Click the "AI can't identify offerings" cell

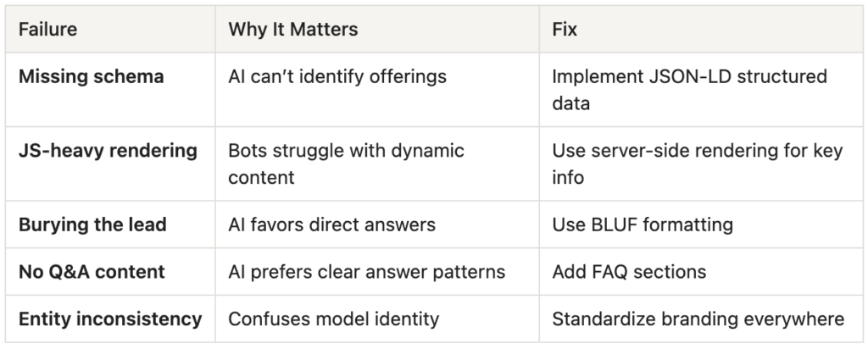pos(337,77)
